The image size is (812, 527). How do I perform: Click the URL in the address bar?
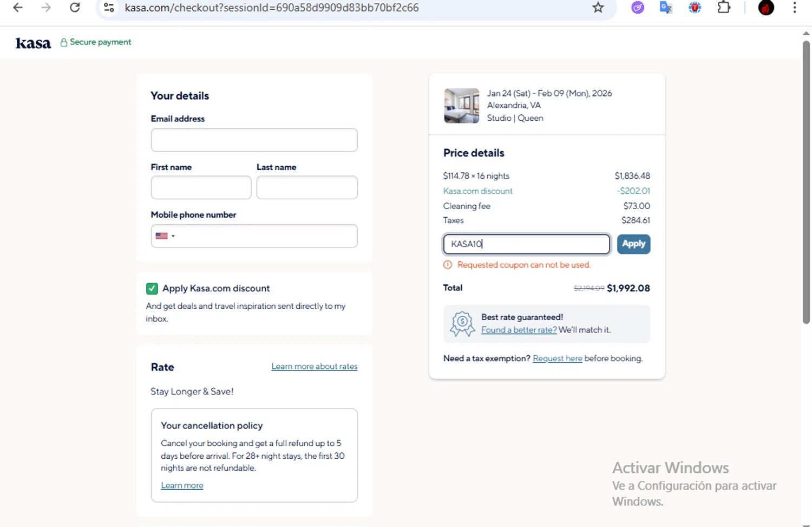click(272, 8)
